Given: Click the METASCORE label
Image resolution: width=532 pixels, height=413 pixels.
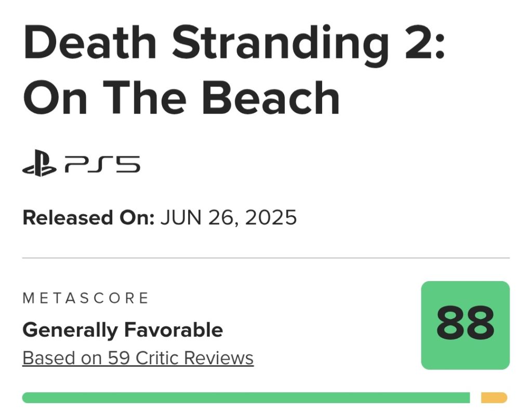Looking at the screenshot, I should [x=86, y=298].
